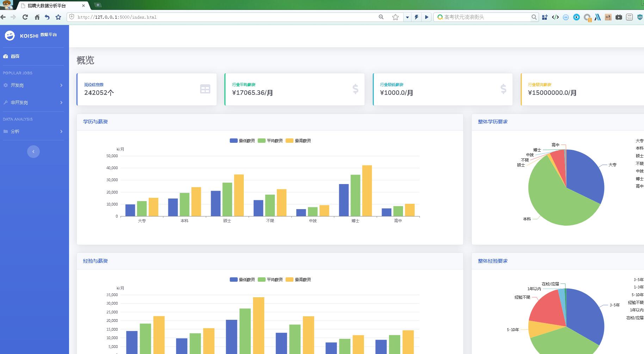Toggle 最高薪资 legend in 学历与薪资 chart

pyautogui.click(x=298, y=141)
